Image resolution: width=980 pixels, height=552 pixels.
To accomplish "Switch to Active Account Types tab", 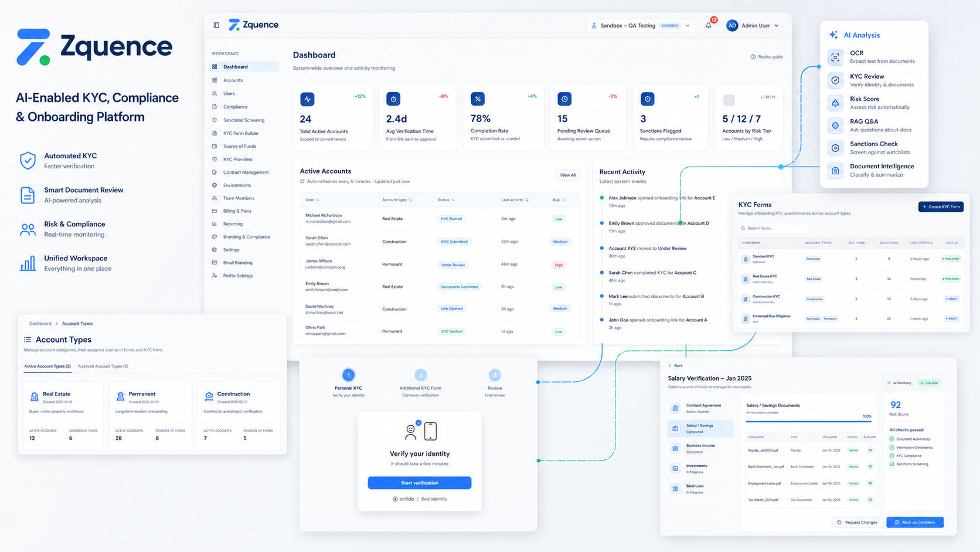I will click(47, 366).
